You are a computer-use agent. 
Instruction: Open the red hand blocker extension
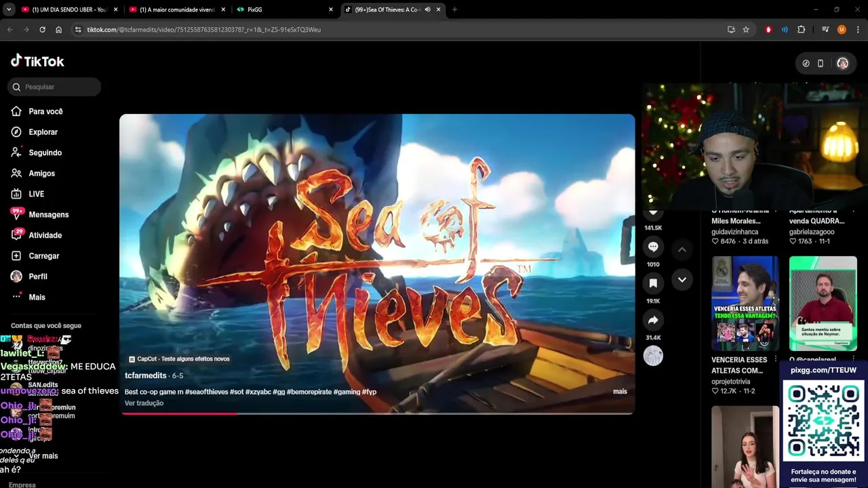768,30
